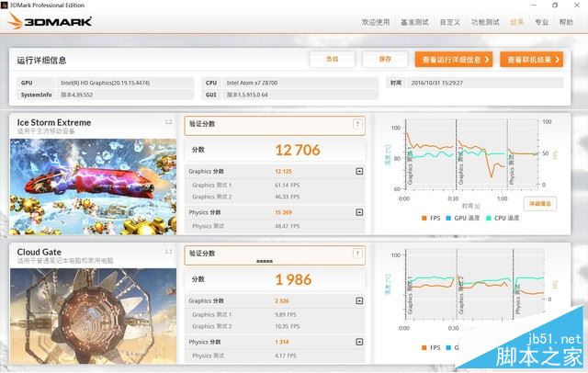Click the 保存 save button
Image resolution: width=588 pixels, height=373 pixels.
(x=385, y=59)
